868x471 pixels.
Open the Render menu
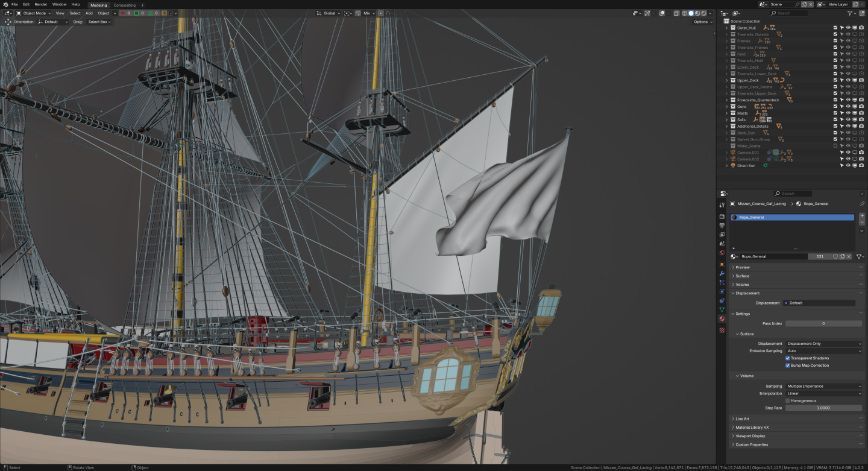41,4
